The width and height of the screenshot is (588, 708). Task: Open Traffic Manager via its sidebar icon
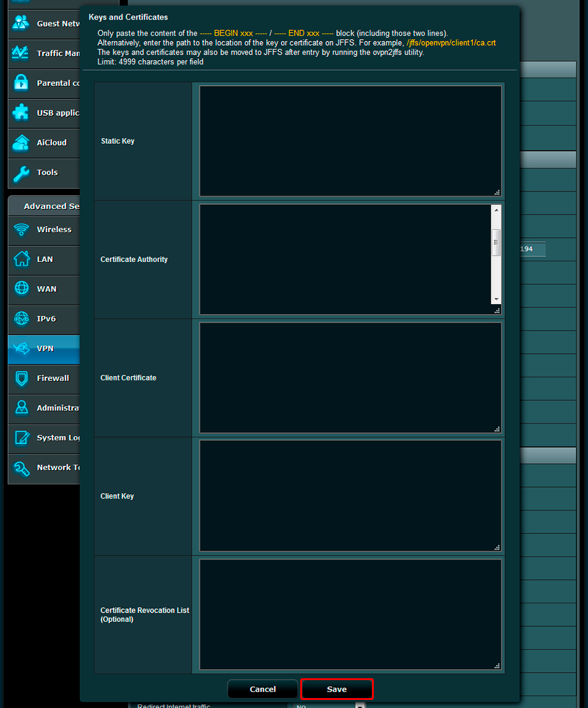coord(22,53)
